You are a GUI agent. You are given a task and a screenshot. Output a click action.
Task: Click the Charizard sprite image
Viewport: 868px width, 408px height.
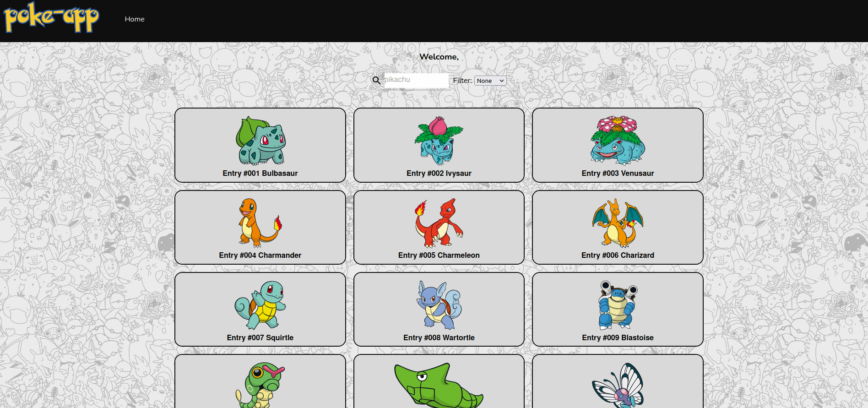618,223
